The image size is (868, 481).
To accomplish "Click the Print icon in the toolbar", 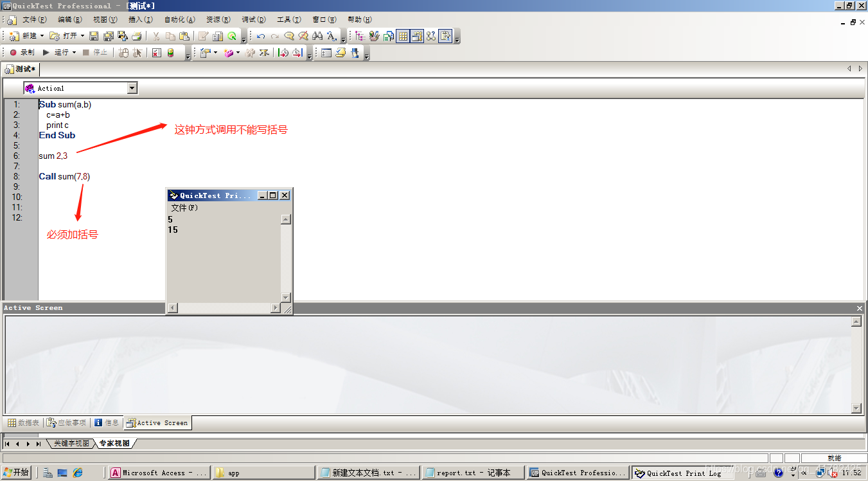I will click(136, 36).
